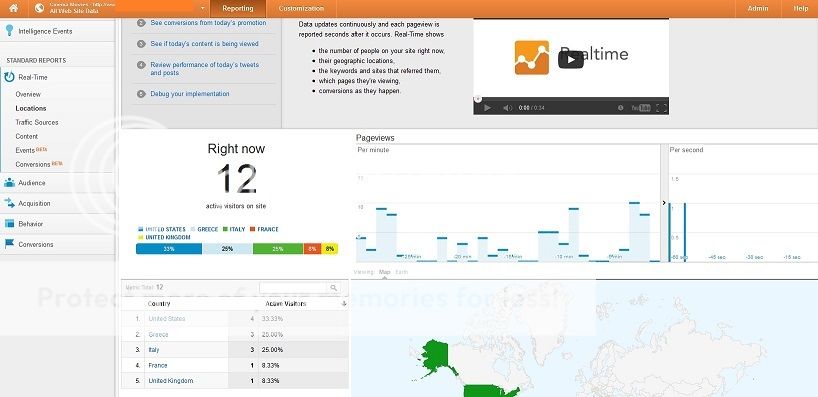Open the Real-Time Overview report

coord(28,94)
